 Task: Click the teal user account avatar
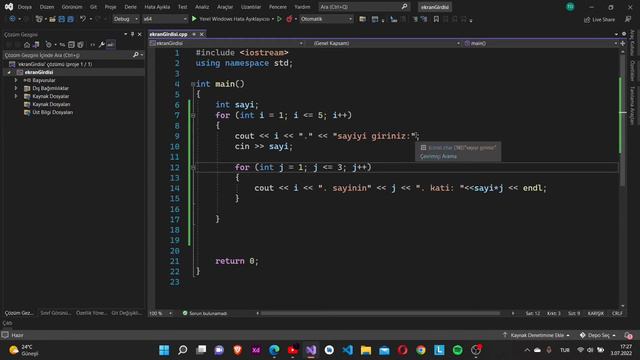tap(570, 7)
